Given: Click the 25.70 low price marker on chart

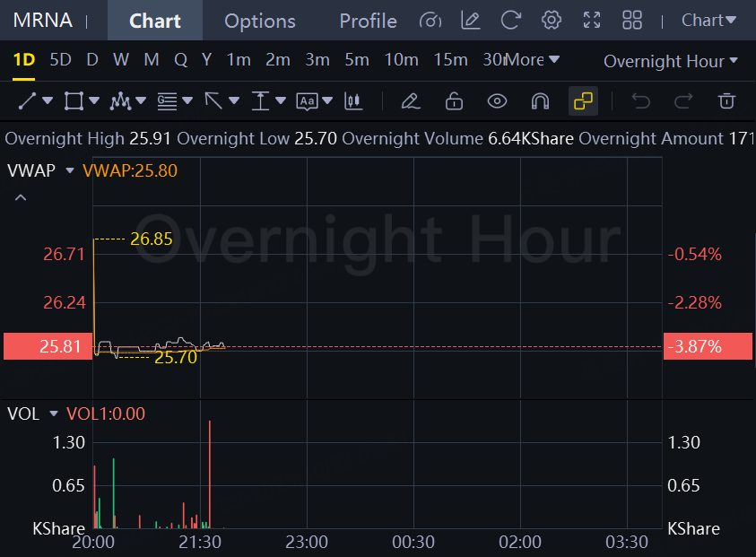Looking at the screenshot, I should [x=176, y=357].
